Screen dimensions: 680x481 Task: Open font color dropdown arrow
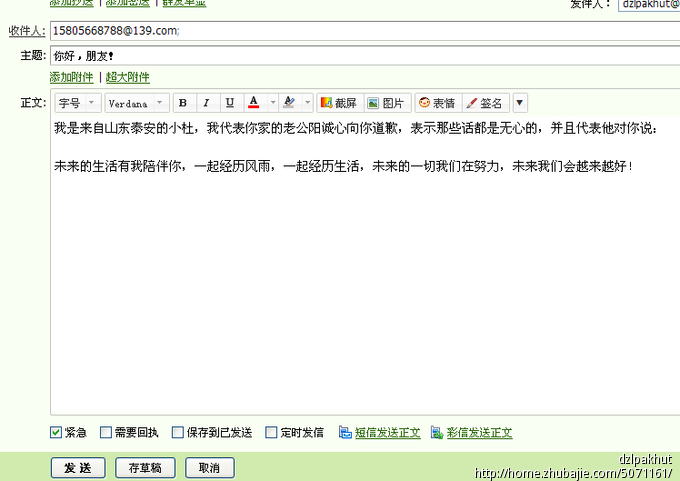click(x=273, y=103)
